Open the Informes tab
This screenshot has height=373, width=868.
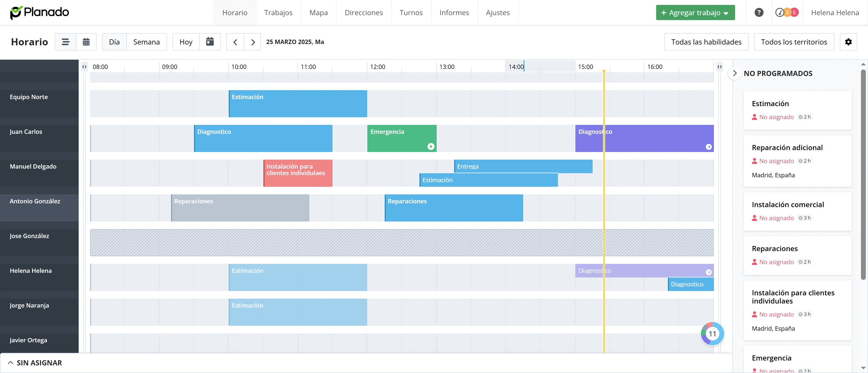pos(454,13)
